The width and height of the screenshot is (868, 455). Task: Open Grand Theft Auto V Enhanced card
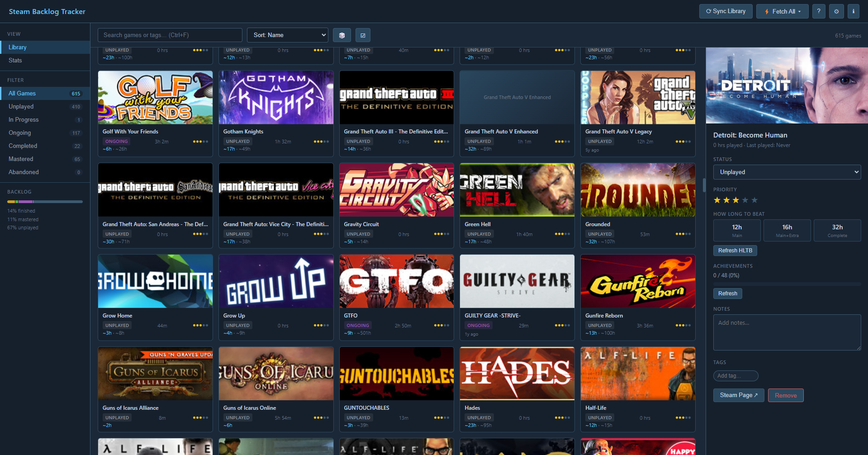[517, 114]
